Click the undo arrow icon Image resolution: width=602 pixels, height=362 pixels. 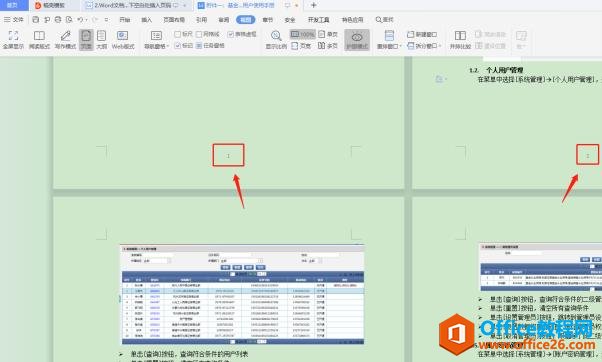(80, 19)
